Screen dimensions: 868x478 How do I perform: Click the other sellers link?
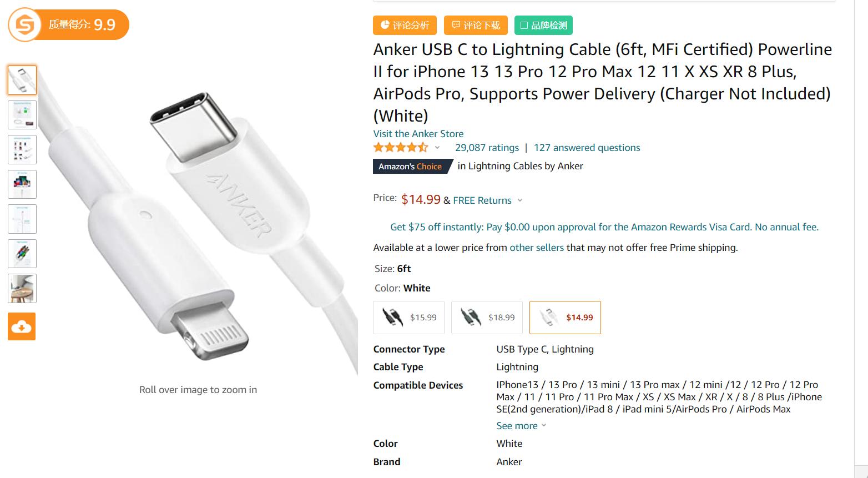click(536, 248)
